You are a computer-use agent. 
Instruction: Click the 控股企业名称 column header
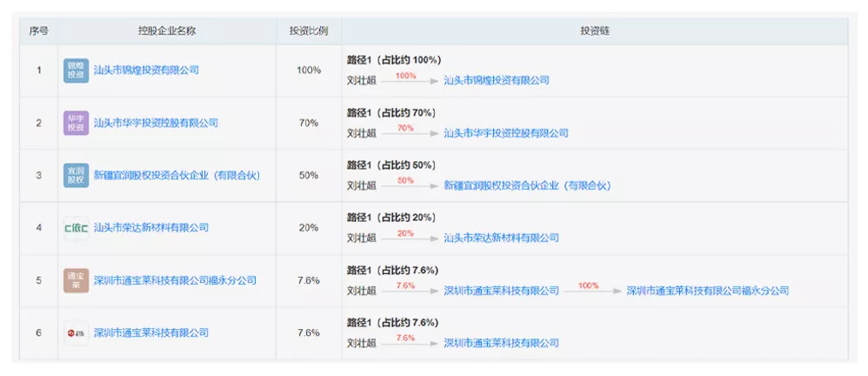tap(167, 30)
